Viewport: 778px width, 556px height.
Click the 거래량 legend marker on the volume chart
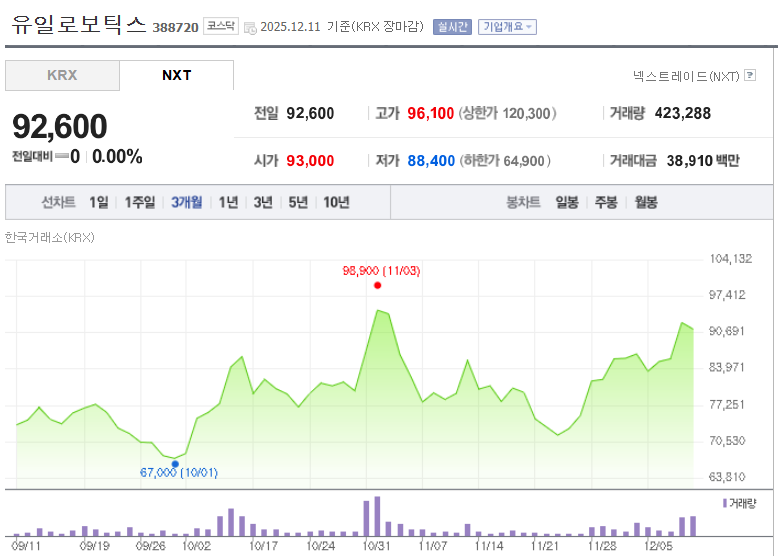[725, 503]
